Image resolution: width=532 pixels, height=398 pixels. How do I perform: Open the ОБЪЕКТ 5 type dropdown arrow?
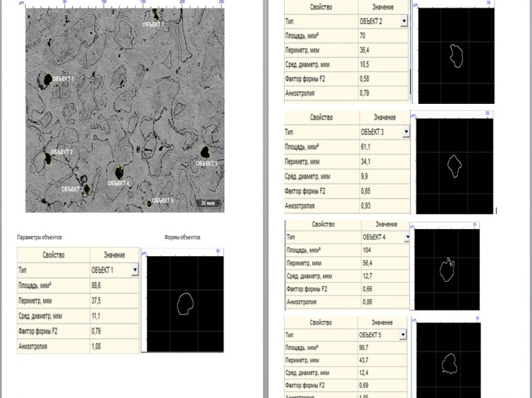pyautogui.click(x=402, y=334)
